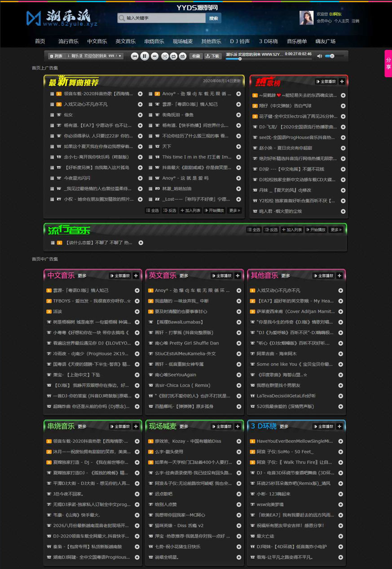
Task: Switch to the 英文音乐 navigation tab
Action: click(x=125, y=41)
